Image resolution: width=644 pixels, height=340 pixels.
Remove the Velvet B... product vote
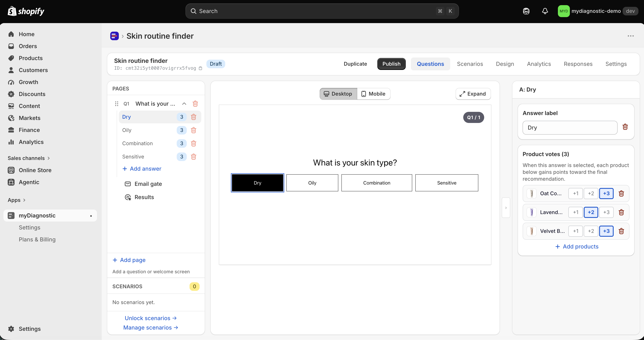pyautogui.click(x=621, y=231)
